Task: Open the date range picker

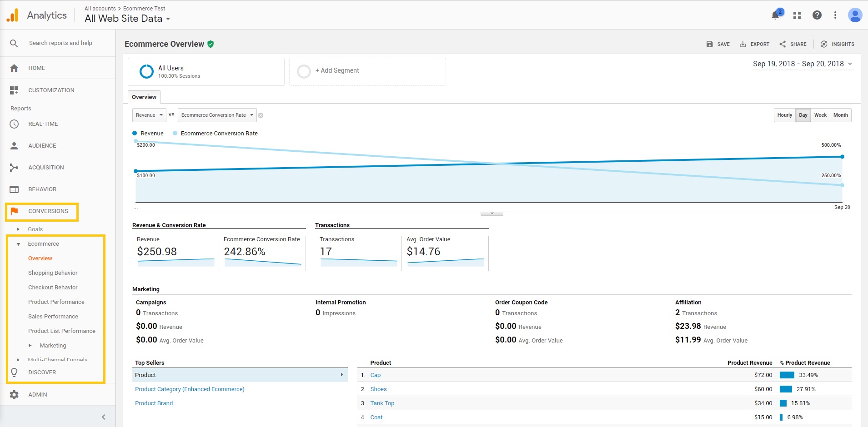Action: 803,64
